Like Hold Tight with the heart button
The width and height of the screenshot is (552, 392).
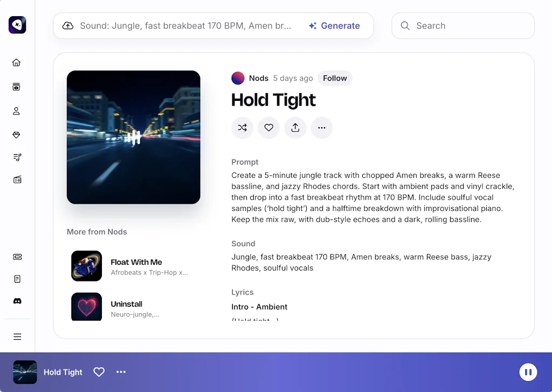pos(268,128)
